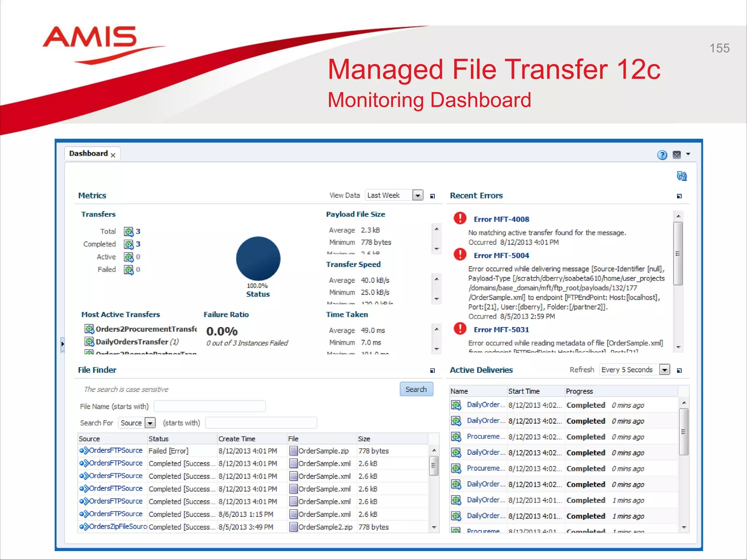
Task: Click the red alert icon for MFT-5031
Action: [460, 328]
